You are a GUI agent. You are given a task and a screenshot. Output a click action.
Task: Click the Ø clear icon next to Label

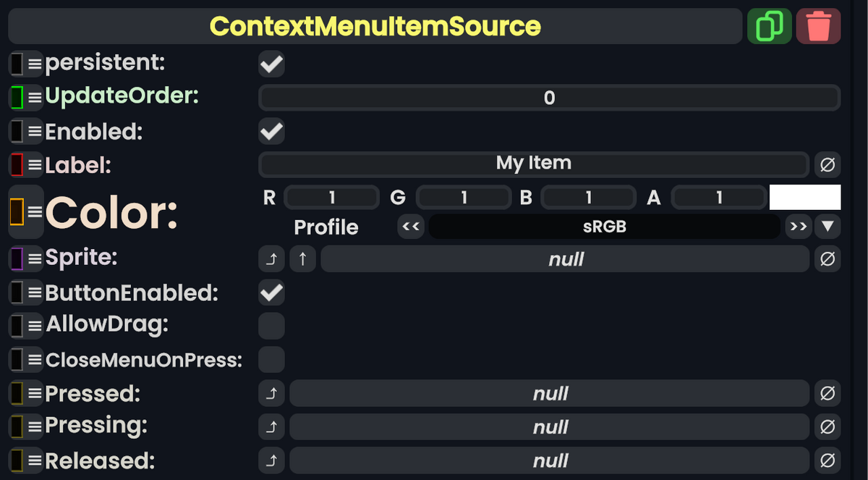point(827,164)
